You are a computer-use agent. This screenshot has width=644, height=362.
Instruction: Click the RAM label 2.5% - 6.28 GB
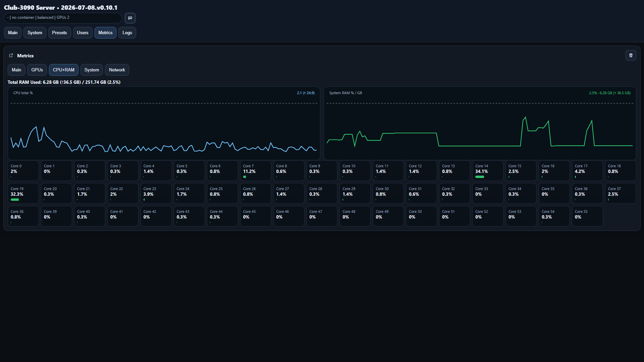pos(610,93)
